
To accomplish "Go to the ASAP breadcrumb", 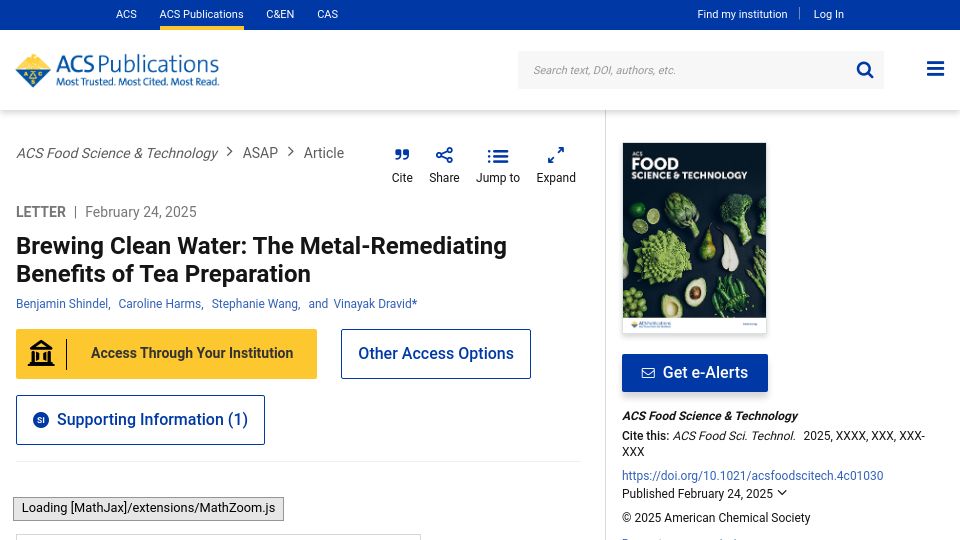I will [260, 153].
